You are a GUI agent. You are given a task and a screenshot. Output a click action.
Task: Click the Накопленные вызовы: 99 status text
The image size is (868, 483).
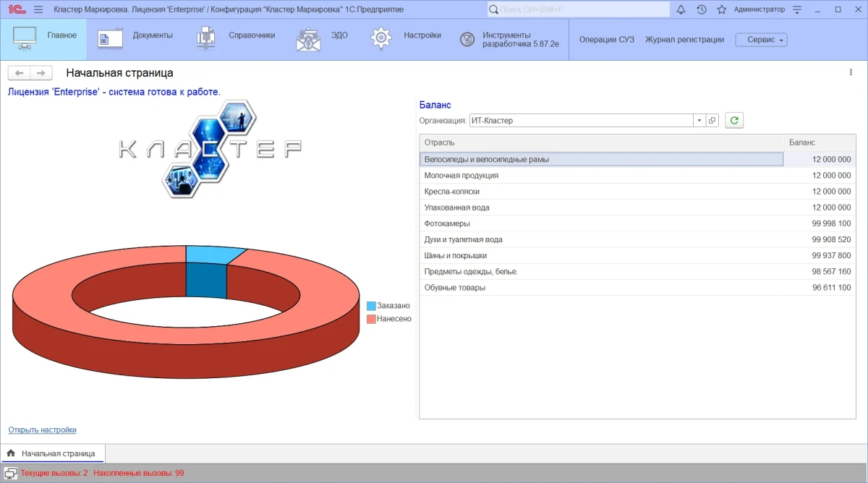pyautogui.click(x=139, y=473)
